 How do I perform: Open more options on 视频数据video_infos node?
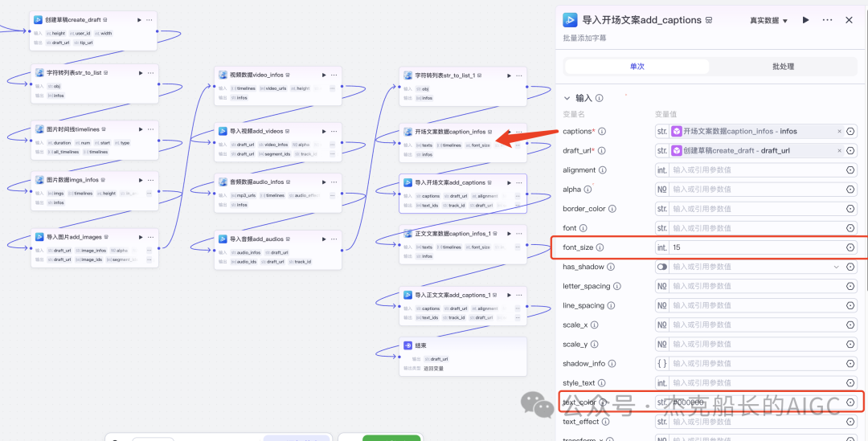[334, 76]
